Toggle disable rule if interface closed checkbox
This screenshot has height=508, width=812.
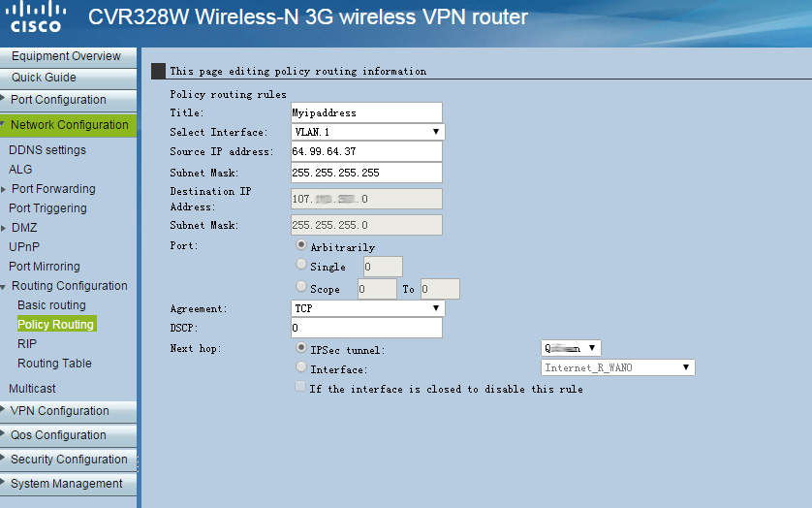[x=300, y=386]
